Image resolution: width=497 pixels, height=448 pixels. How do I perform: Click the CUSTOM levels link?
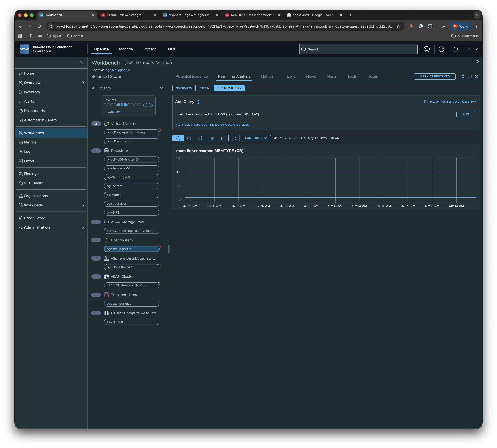click(114, 112)
